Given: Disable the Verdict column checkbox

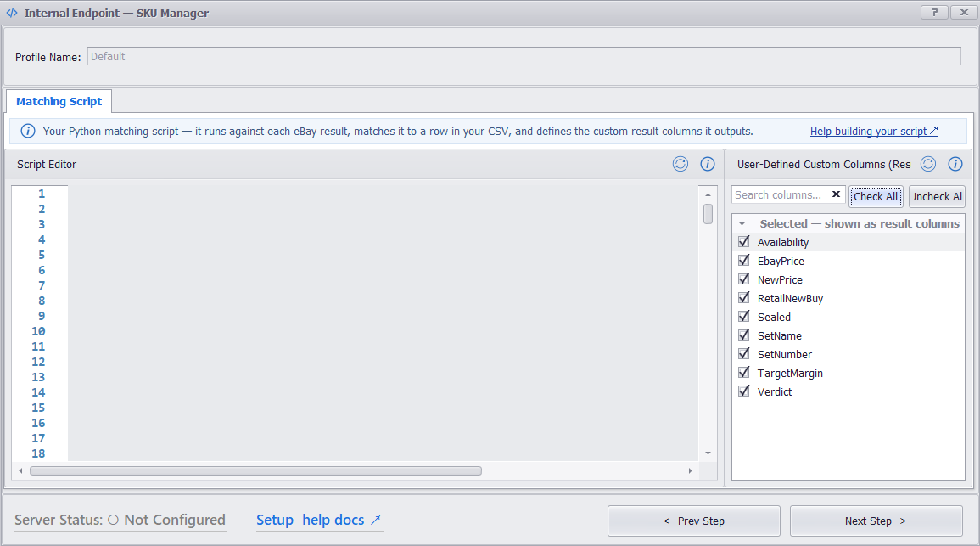Looking at the screenshot, I should 744,391.
